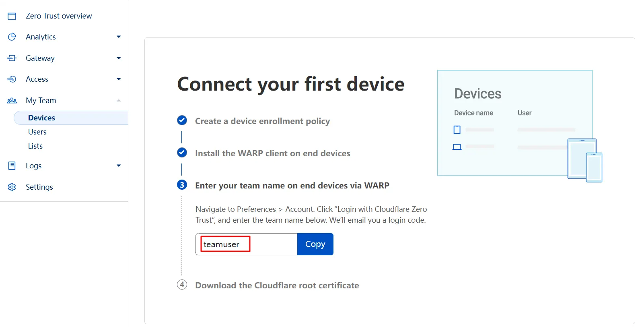The width and height of the screenshot is (644, 327).
Task: Click the completed checkmark for enrollment policy step
Action: point(182,120)
